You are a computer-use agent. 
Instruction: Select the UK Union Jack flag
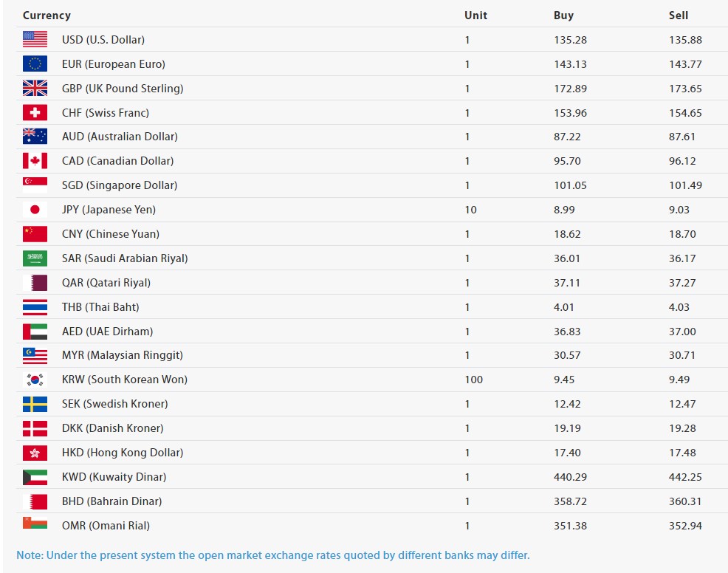pyautogui.click(x=35, y=89)
